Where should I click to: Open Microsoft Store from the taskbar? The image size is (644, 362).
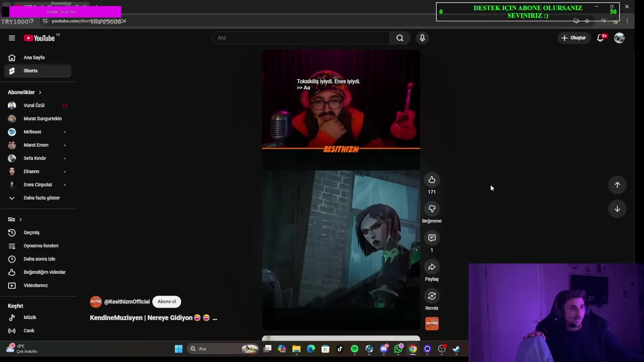pos(326,349)
